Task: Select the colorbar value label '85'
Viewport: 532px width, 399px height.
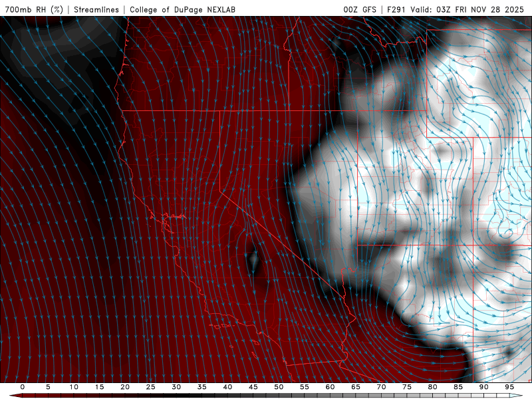Action: (x=458, y=387)
